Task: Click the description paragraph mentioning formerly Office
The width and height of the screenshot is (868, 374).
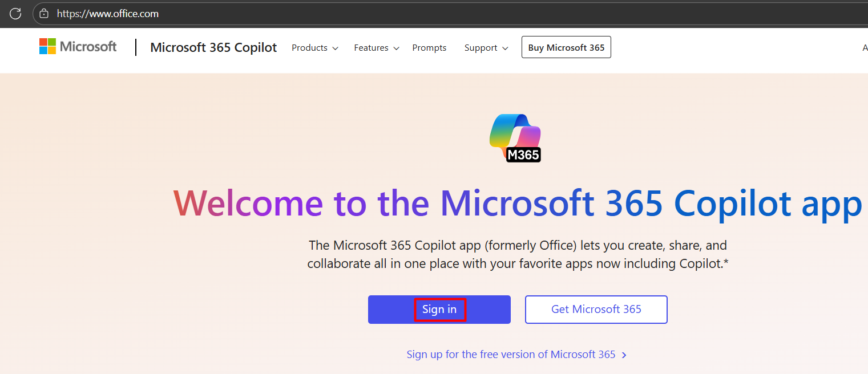Action: [x=518, y=254]
